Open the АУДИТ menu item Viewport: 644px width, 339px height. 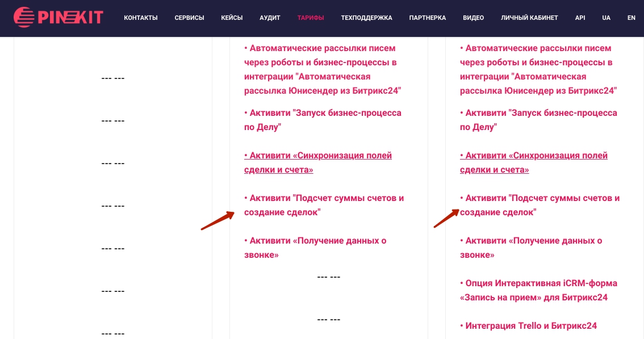[x=270, y=18]
